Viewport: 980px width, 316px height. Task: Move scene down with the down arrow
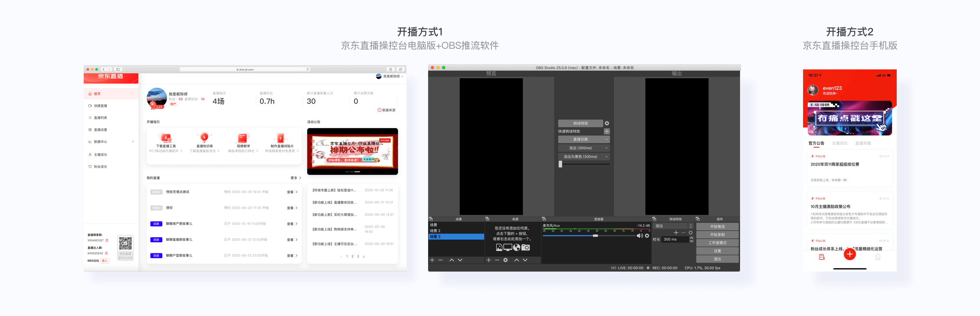(x=460, y=260)
